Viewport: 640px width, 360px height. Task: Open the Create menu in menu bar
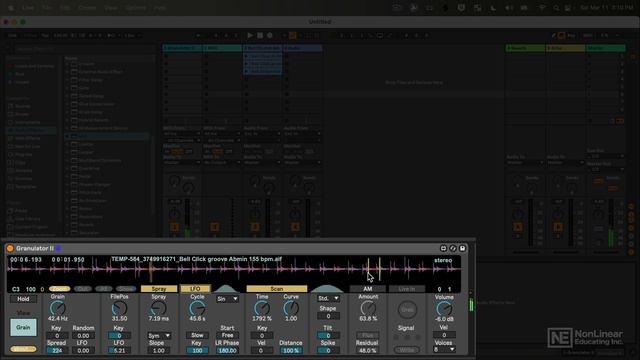tap(87, 7)
